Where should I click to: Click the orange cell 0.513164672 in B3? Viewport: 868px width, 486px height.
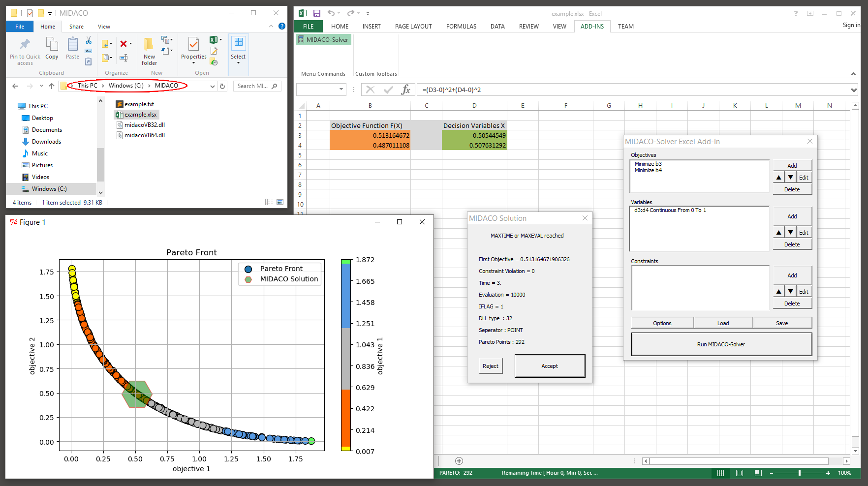370,135
